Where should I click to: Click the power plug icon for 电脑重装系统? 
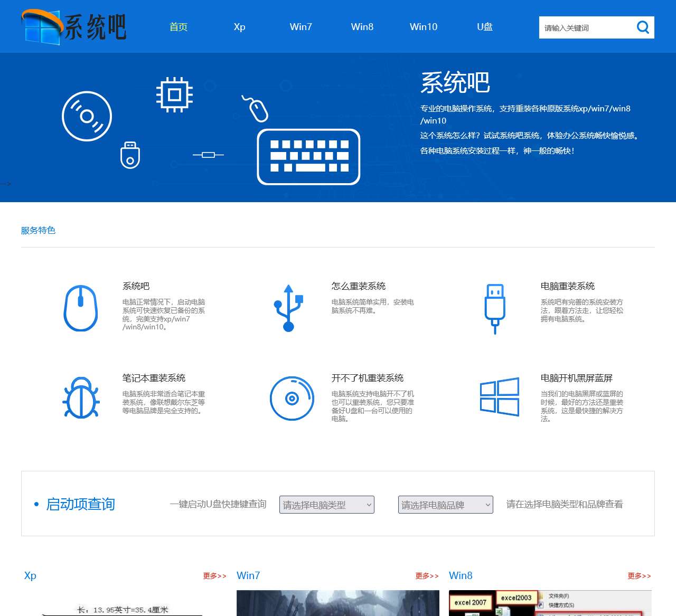pos(495,308)
